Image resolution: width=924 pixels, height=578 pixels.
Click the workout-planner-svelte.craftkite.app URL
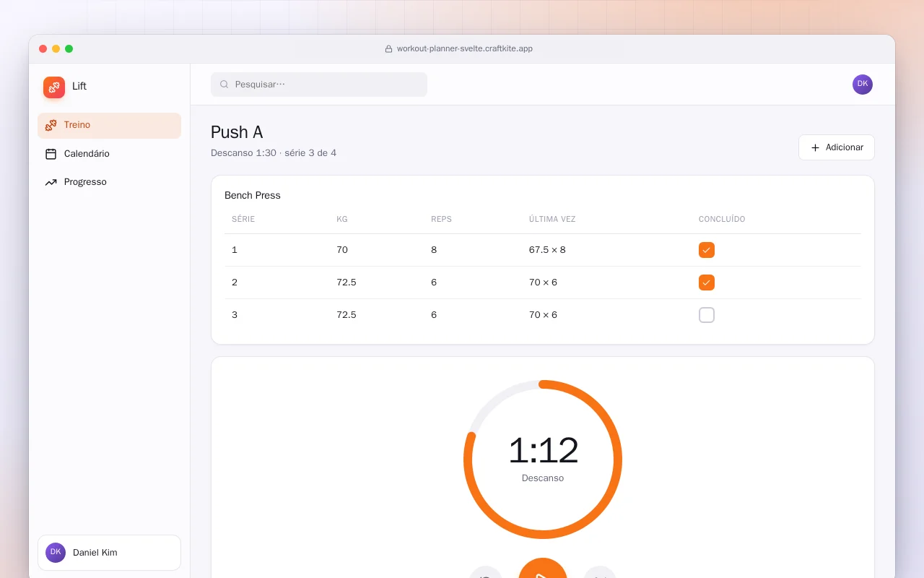(465, 49)
